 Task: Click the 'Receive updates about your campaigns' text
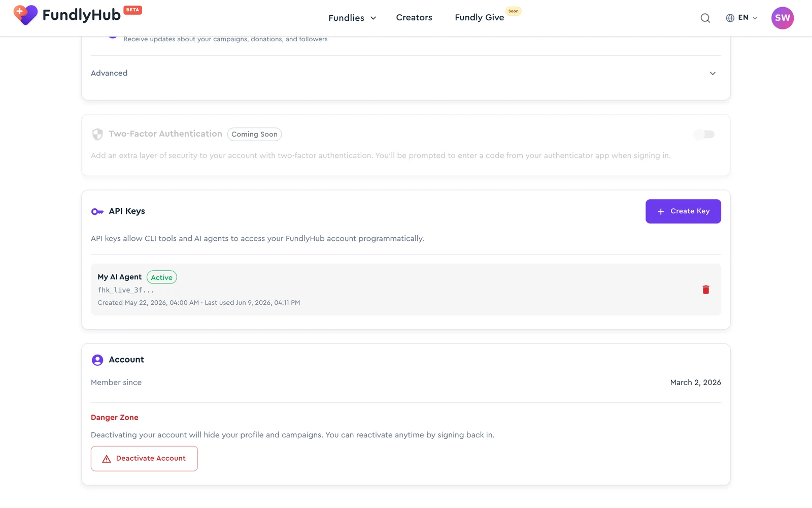[225, 39]
